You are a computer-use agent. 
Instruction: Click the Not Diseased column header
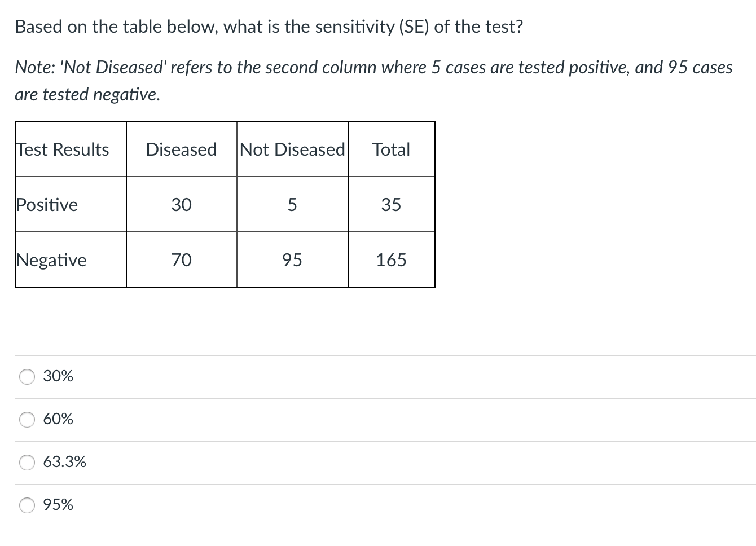point(292,149)
